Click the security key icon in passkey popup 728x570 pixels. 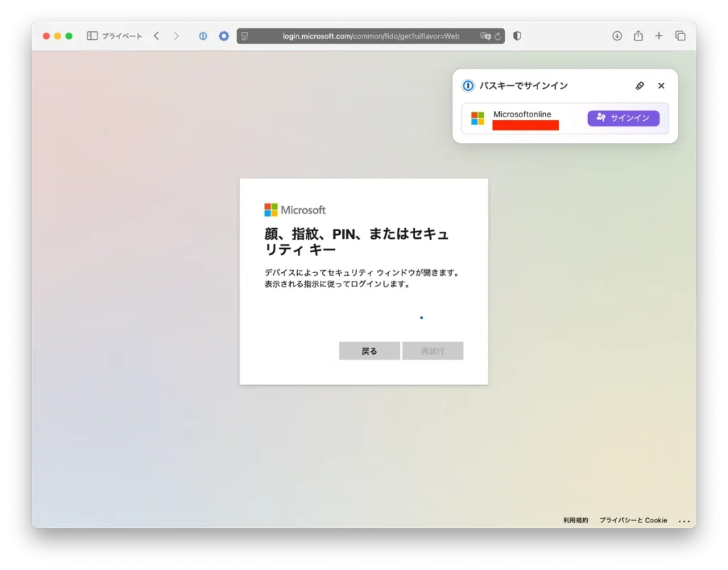(640, 86)
